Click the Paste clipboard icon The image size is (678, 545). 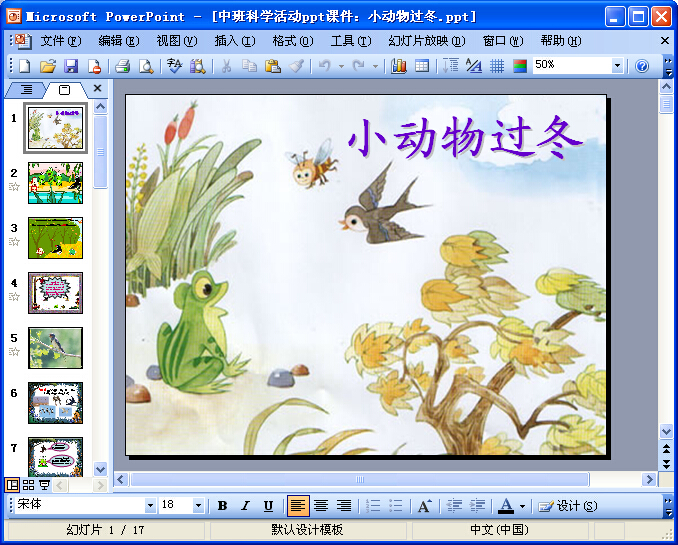273,66
